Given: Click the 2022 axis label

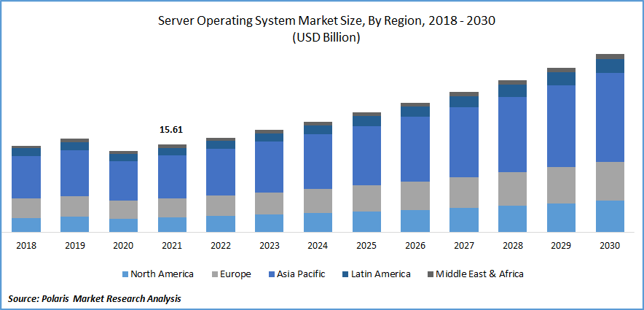Looking at the screenshot, I should (221, 246).
